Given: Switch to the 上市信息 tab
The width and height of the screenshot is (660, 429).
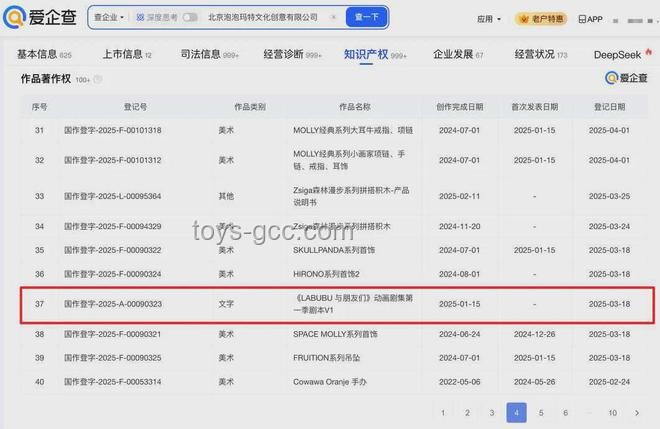Looking at the screenshot, I should tap(127, 54).
